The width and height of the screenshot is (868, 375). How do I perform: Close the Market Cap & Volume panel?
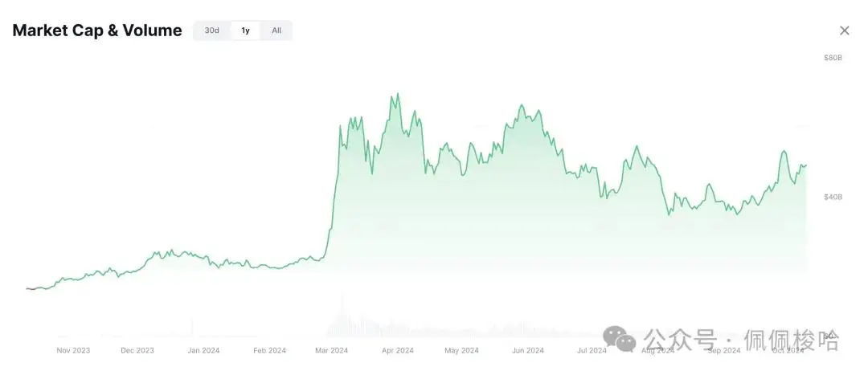tap(844, 31)
